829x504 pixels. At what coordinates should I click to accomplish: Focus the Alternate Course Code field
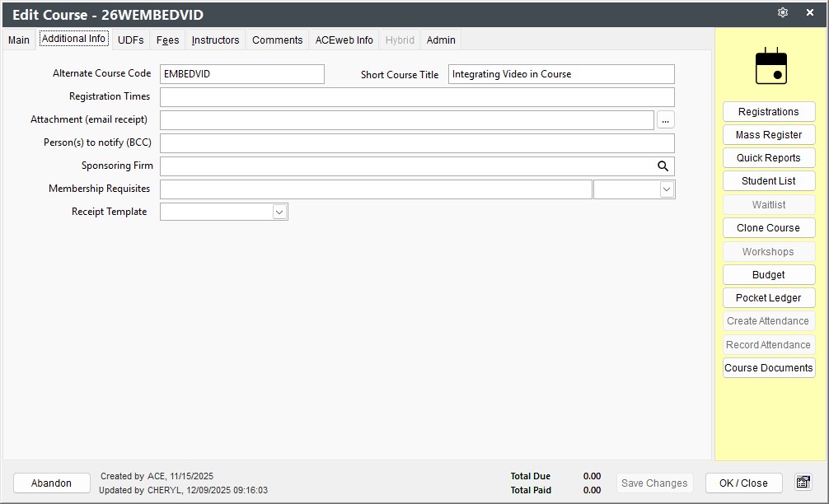pyautogui.click(x=242, y=74)
